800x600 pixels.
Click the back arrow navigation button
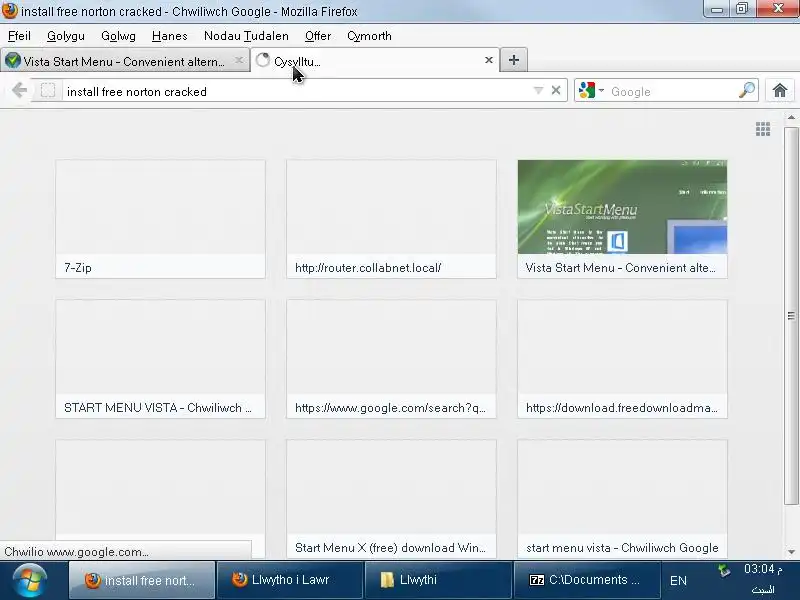tap(19, 91)
